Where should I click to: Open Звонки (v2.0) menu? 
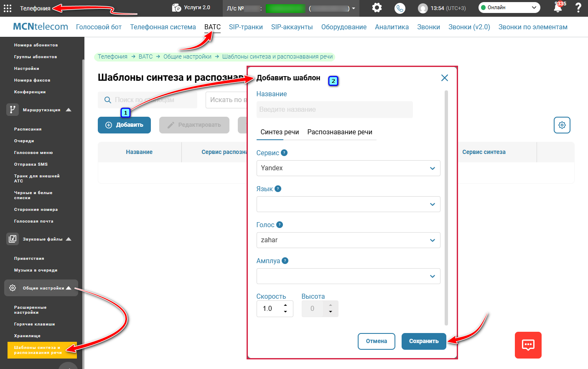pos(469,27)
